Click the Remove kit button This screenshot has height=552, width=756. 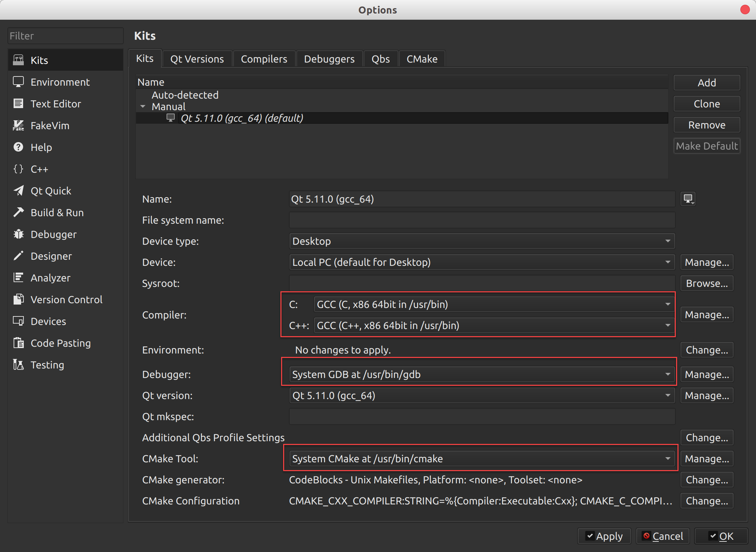click(707, 125)
